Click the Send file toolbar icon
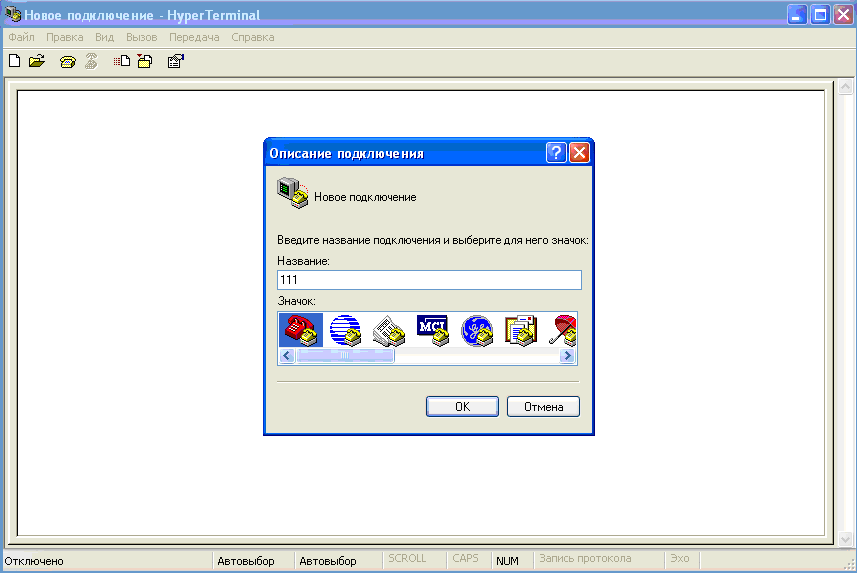Screen dimensions: 858x573 121,61
